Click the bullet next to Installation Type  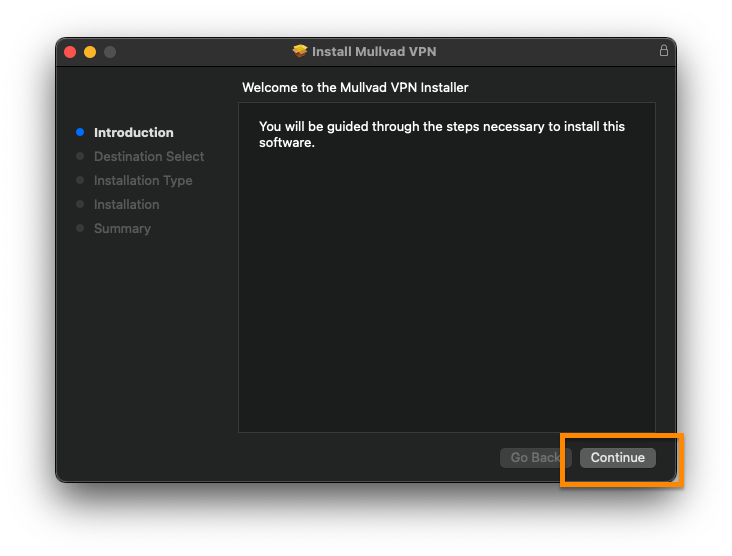coord(80,180)
